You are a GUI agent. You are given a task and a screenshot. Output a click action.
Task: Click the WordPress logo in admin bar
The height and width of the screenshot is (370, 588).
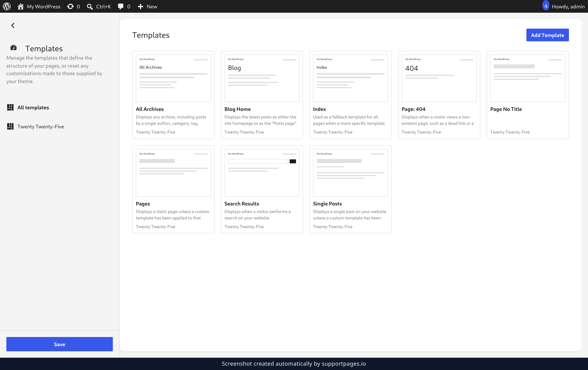(x=7, y=6)
